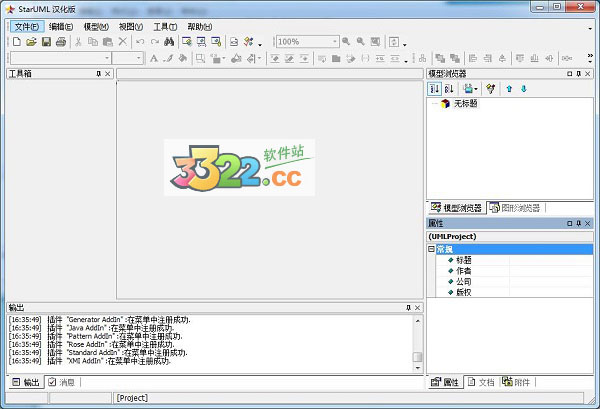Switch to the 输出 tab
This screenshot has width=600, height=409.
26,382
